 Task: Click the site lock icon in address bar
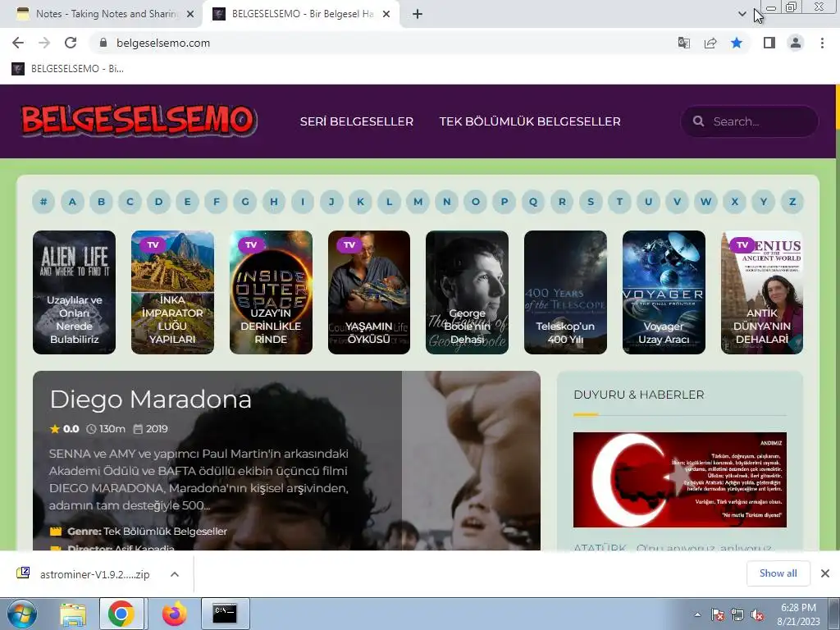coord(103,43)
